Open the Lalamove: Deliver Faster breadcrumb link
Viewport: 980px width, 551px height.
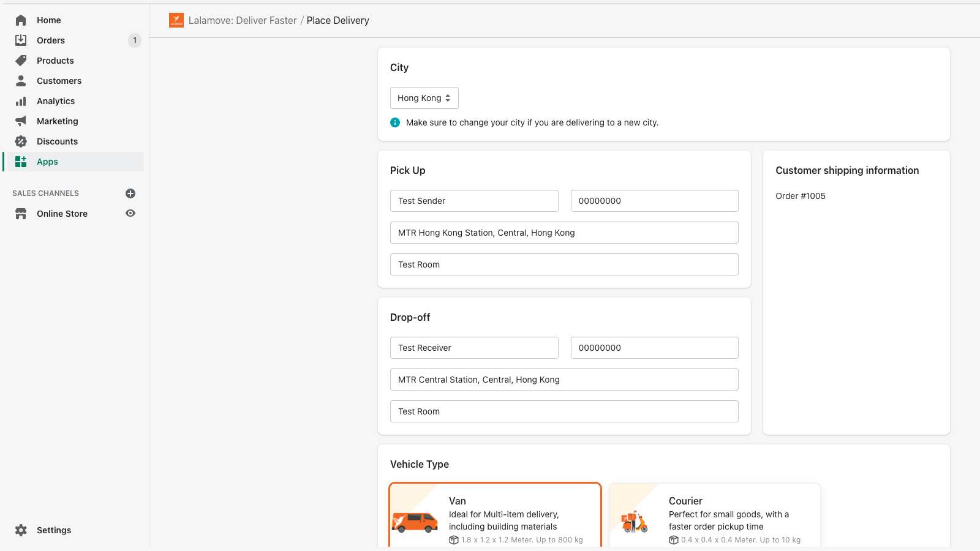[243, 20]
